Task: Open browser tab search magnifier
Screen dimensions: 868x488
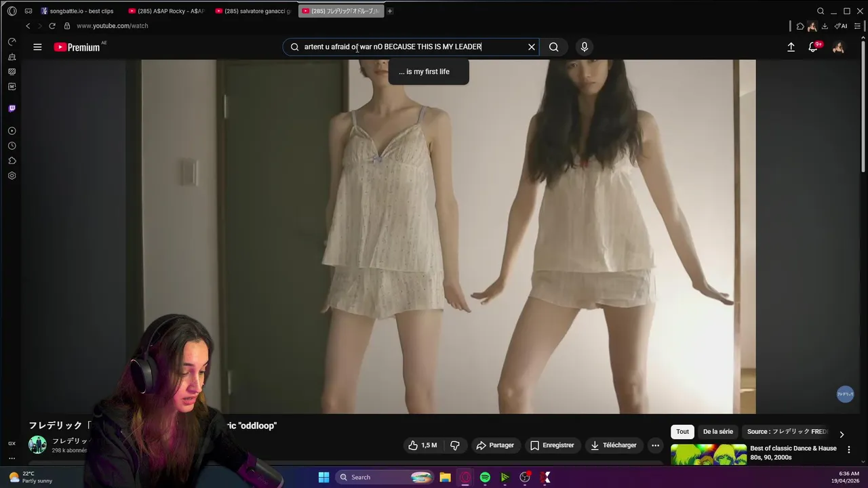Action: [x=821, y=11]
